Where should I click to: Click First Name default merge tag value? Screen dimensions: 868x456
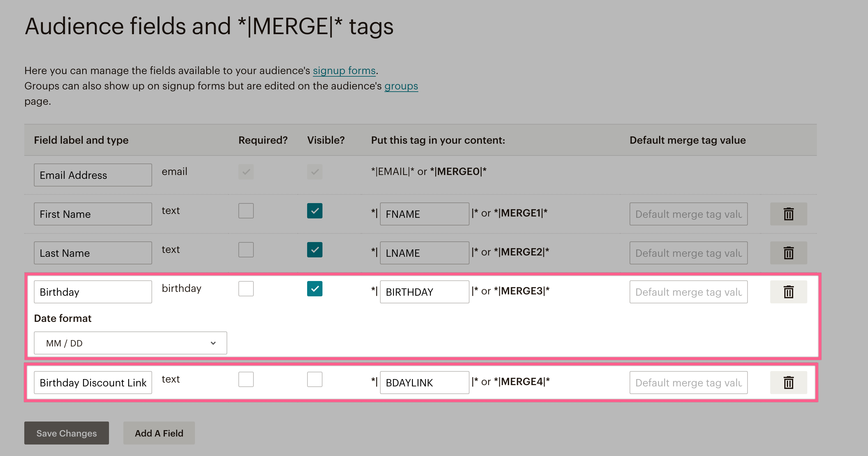pyautogui.click(x=688, y=214)
